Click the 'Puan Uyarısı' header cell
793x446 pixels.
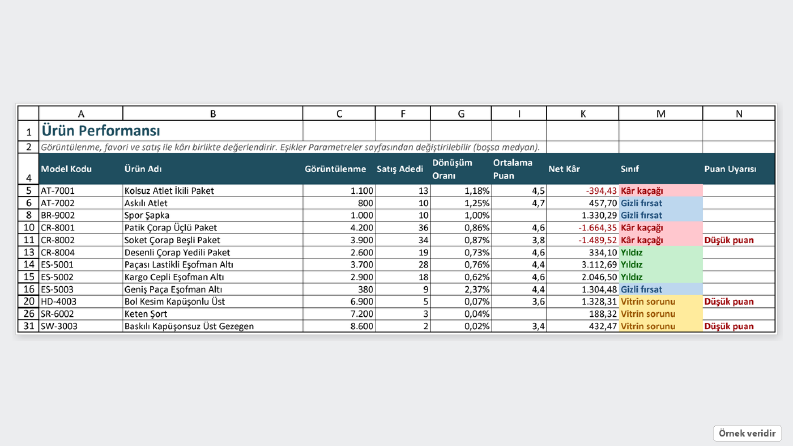click(x=739, y=169)
